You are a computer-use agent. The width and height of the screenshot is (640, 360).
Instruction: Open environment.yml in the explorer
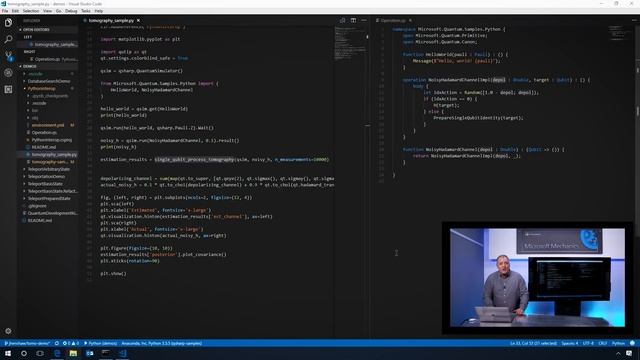click(48, 125)
